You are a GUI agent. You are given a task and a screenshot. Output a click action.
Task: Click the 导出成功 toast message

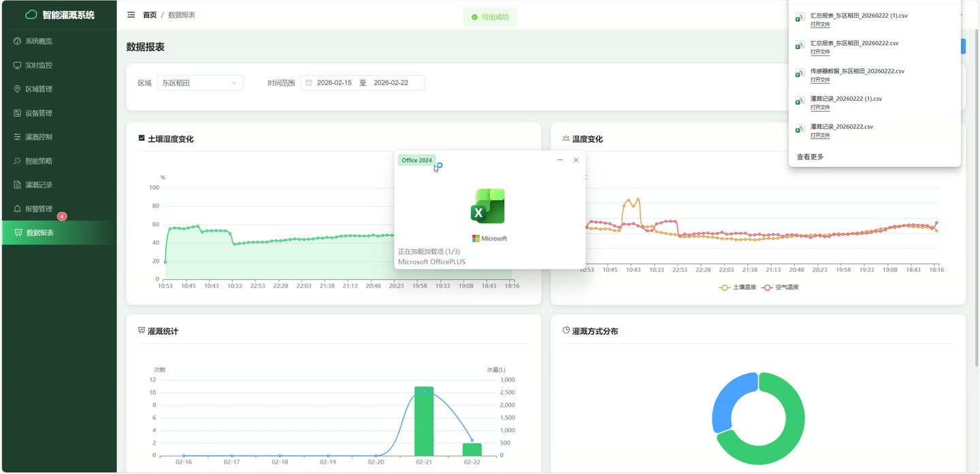(x=490, y=17)
